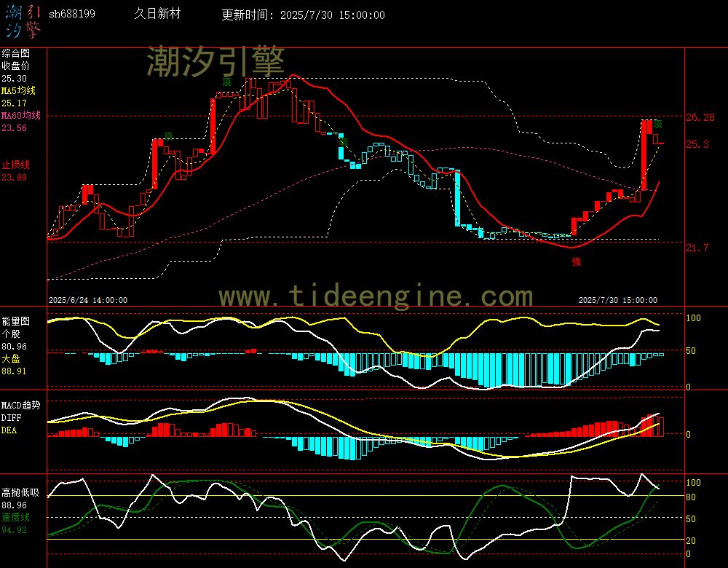The image size is (728, 568).
Task: Click the closing price value 25.30
Action: 14,79
